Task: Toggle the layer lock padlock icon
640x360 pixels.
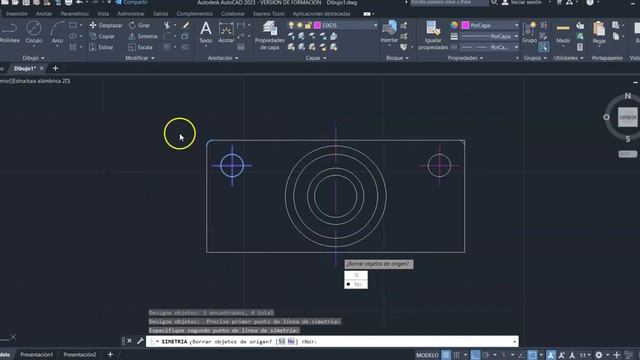Action: (308, 25)
